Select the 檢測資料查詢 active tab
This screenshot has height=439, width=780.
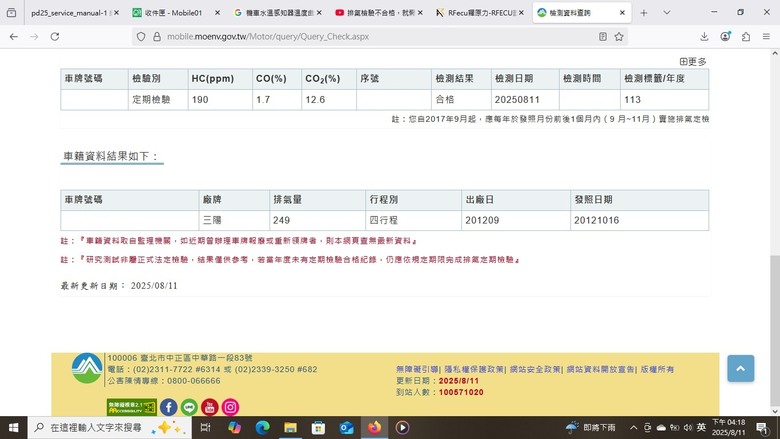(x=582, y=13)
